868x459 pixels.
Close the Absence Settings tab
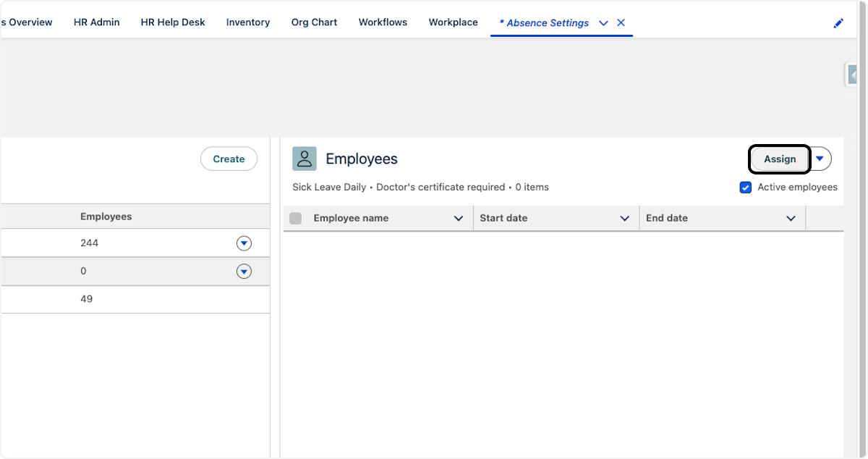click(621, 23)
